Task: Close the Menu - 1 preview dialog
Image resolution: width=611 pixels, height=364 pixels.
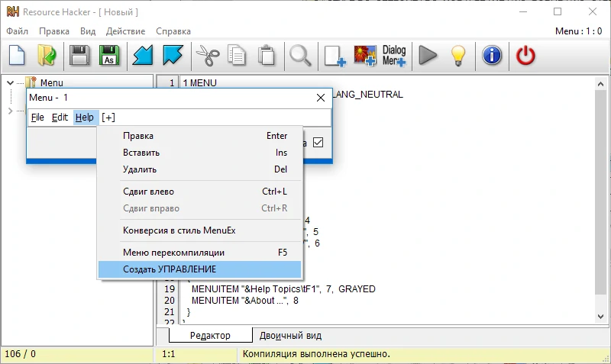Action: [x=321, y=98]
